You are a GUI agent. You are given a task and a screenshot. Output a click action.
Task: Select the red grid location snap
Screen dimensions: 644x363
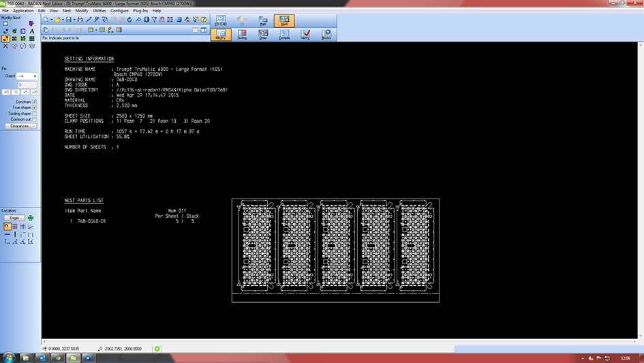(x=15, y=226)
